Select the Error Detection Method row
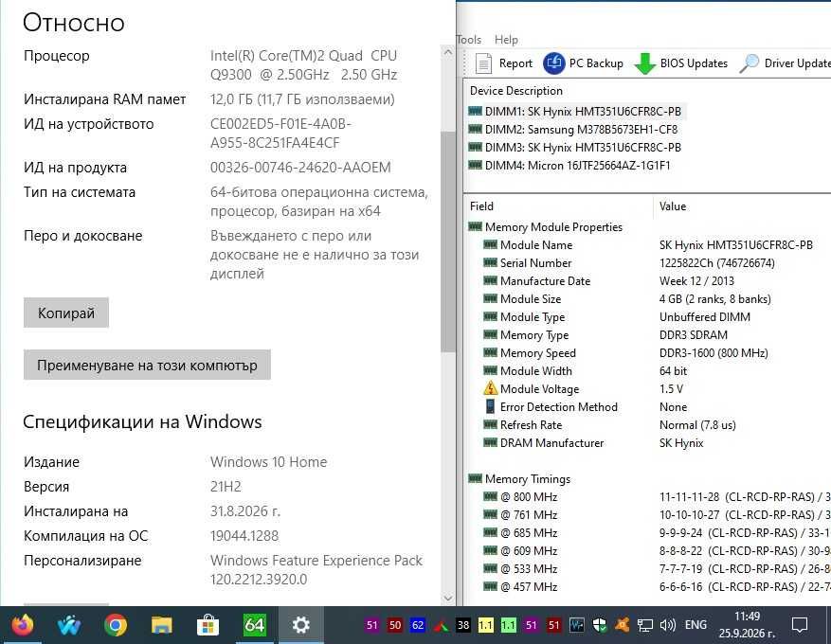This screenshot has width=831, height=644. (586, 406)
